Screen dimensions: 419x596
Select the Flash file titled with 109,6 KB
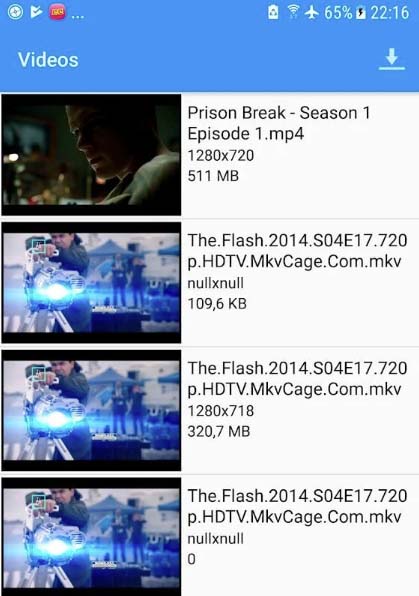click(210, 282)
